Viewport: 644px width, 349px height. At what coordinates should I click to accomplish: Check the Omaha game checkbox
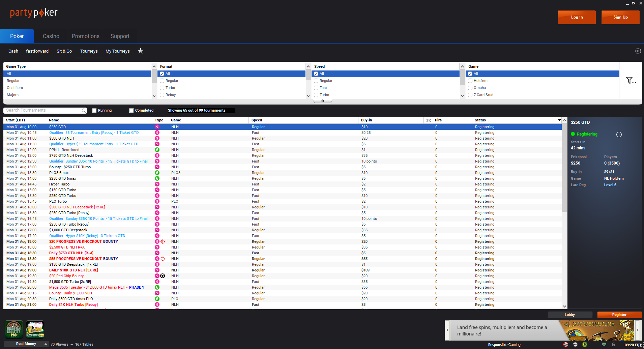click(470, 88)
